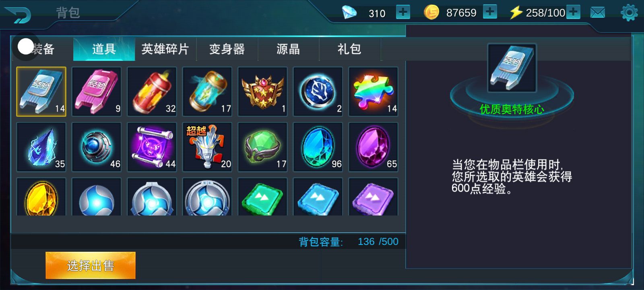
Task: Tap the white floating assistive dot
Action: pyautogui.click(x=25, y=47)
